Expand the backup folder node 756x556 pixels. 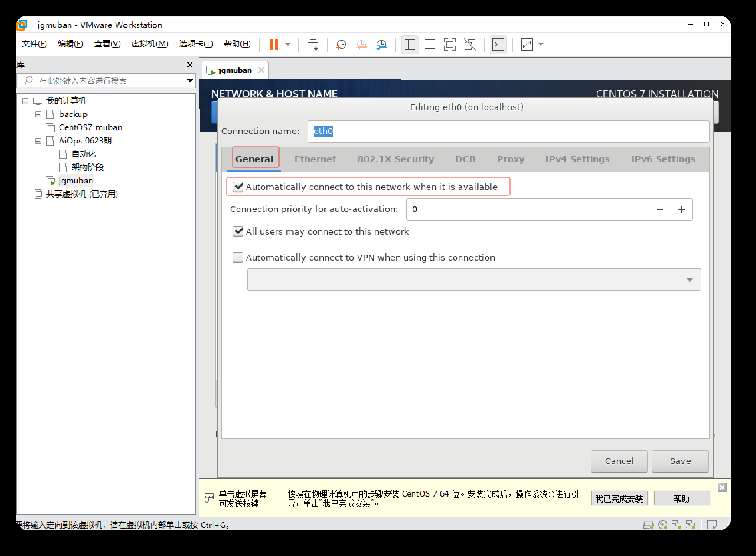[x=38, y=115]
